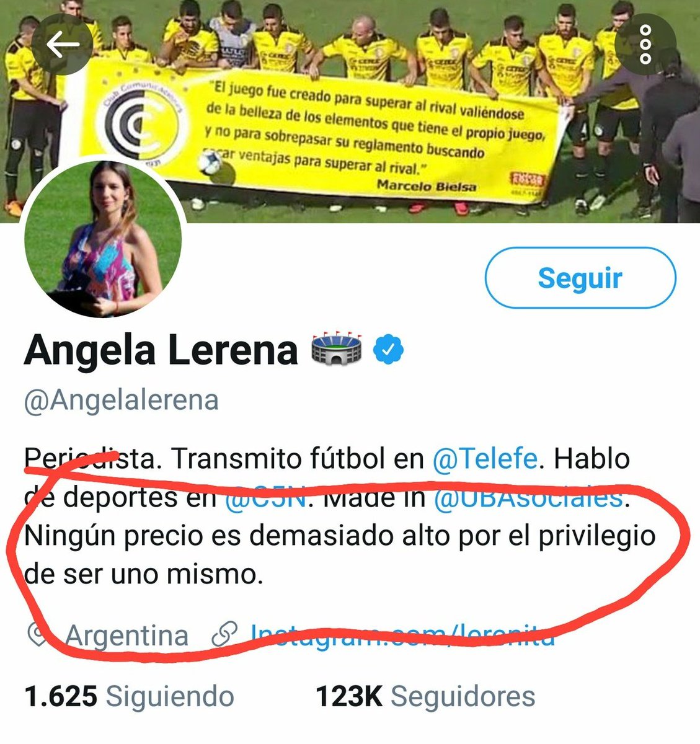Tap the Argentina location label
700x744 pixels.
[x=127, y=636]
